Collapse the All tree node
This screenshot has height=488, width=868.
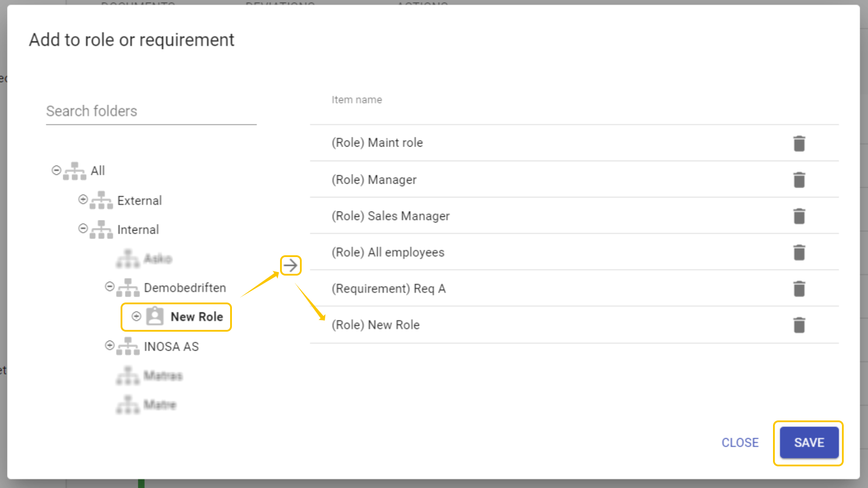pos(56,170)
